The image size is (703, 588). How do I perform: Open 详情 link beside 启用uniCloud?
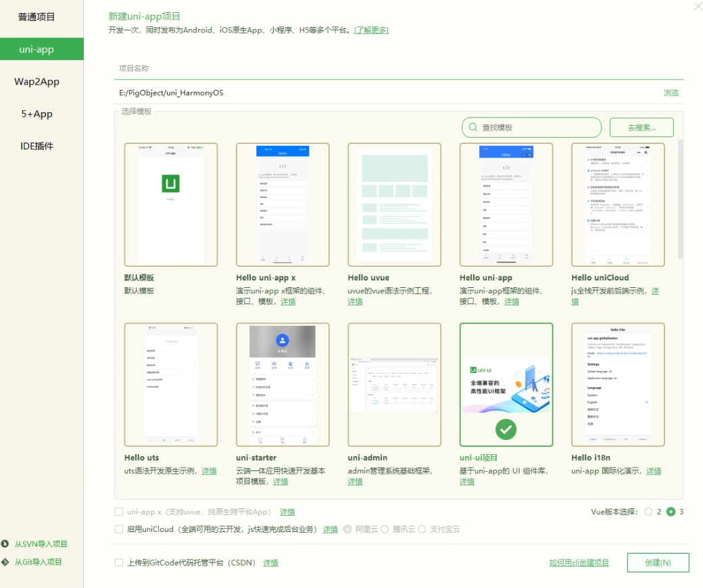(331, 529)
